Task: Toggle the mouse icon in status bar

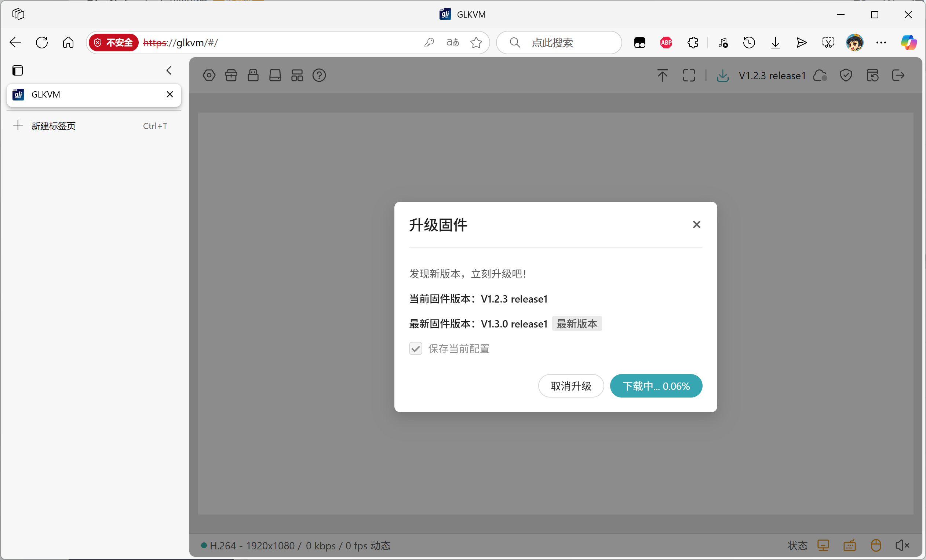Action: coord(876,545)
